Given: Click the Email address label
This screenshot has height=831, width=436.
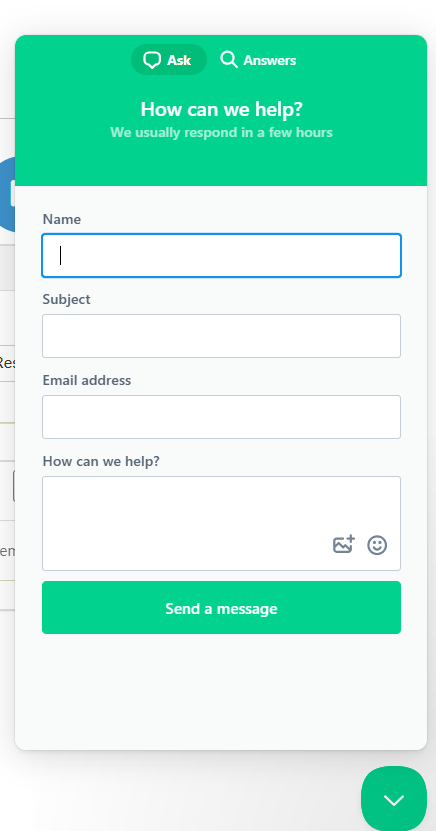Looking at the screenshot, I should [x=87, y=380].
